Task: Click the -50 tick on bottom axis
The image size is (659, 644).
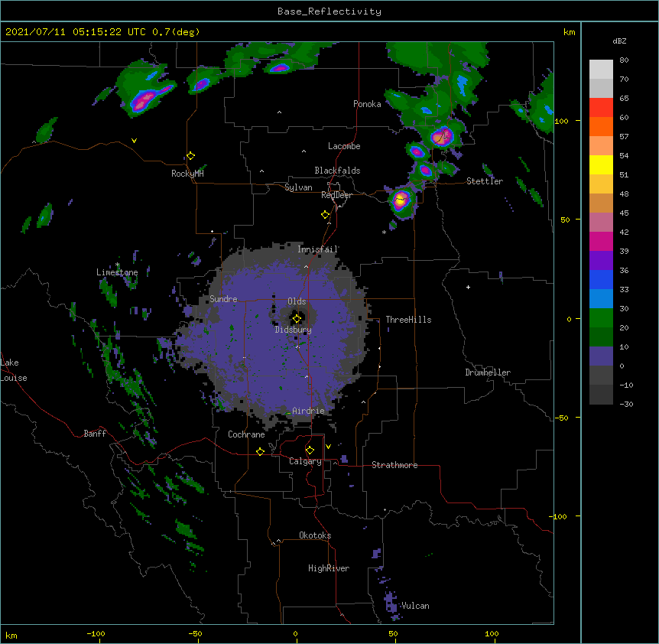Action: [195, 633]
